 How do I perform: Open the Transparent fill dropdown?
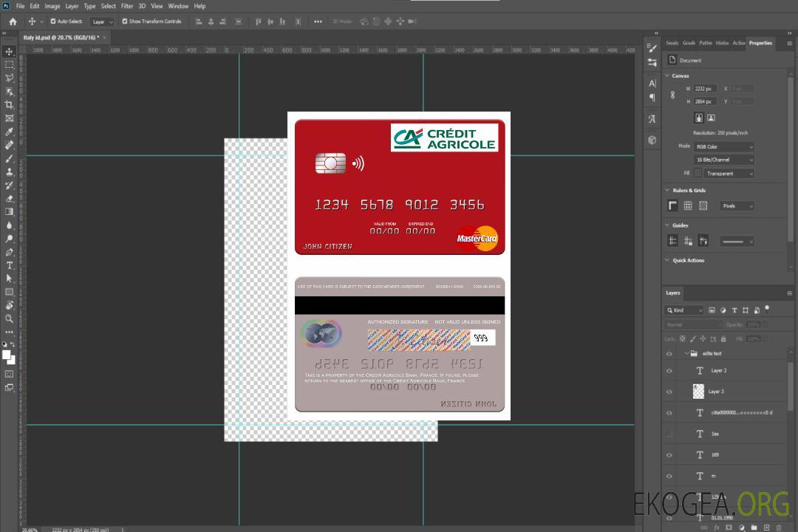(729, 174)
